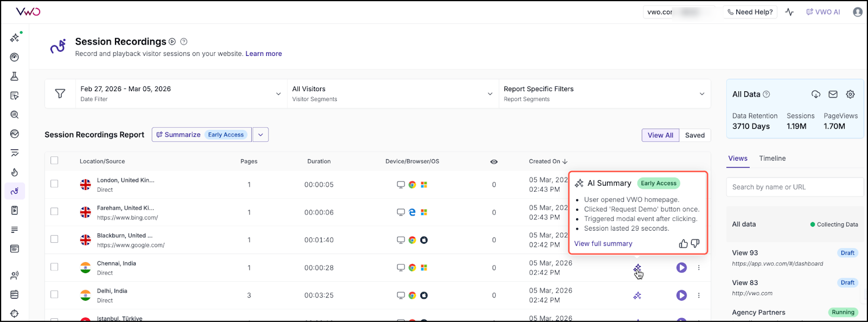Click the activity pulse icon in the top bar

pyautogui.click(x=789, y=12)
